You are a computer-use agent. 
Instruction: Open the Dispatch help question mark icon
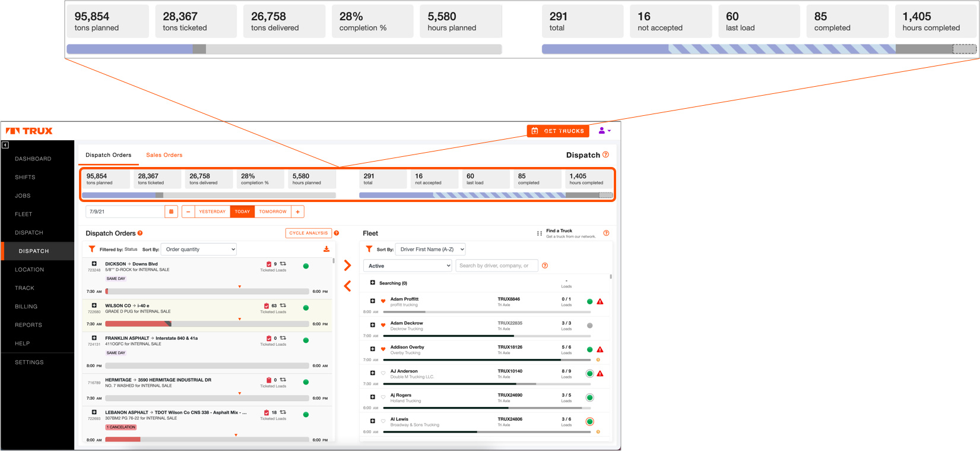(x=605, y=155)
